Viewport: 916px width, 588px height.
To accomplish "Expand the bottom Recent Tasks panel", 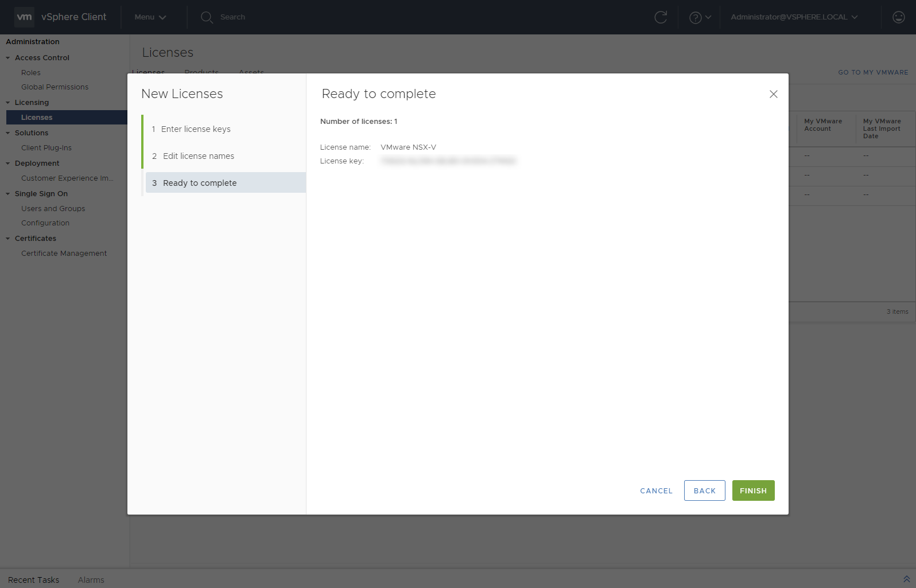I will point(906,579).
